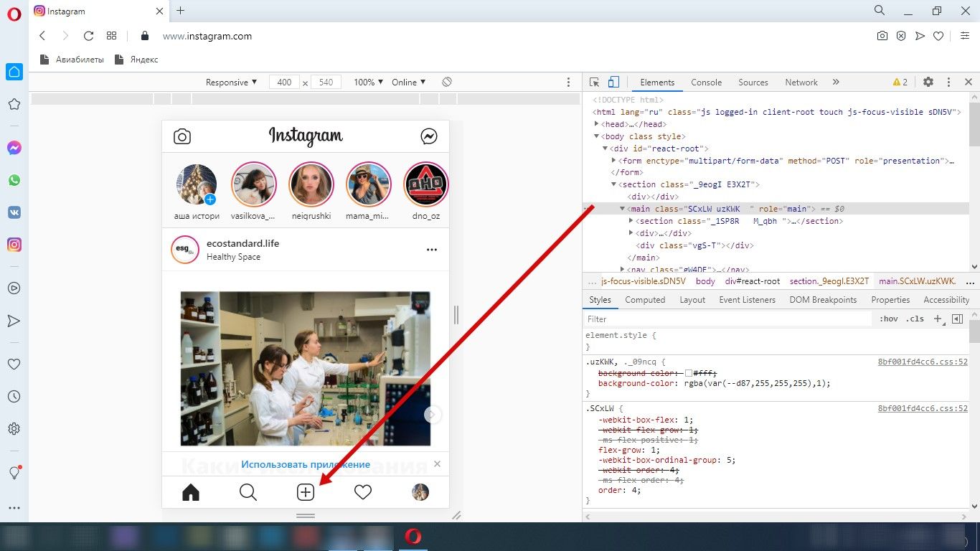Open neiqrushki story thumbnail

pos(311,184)
